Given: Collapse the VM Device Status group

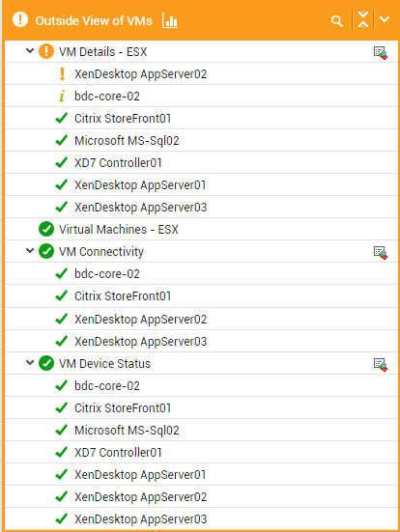Looking at the screenshot, I should point(30,363).
